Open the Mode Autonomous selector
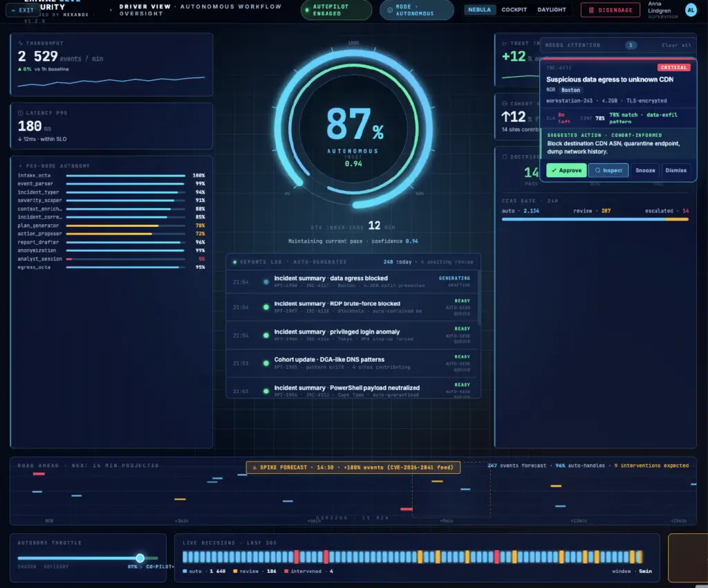Image resolution: width=708 pixels, height=588 pixels. click(x=416, y=10)
